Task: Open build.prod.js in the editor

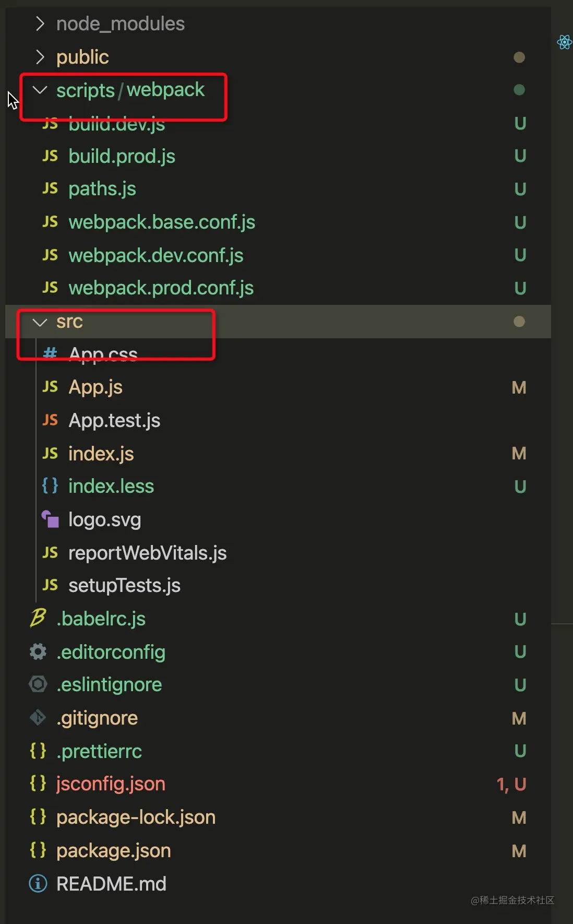Action: (122, 156)
